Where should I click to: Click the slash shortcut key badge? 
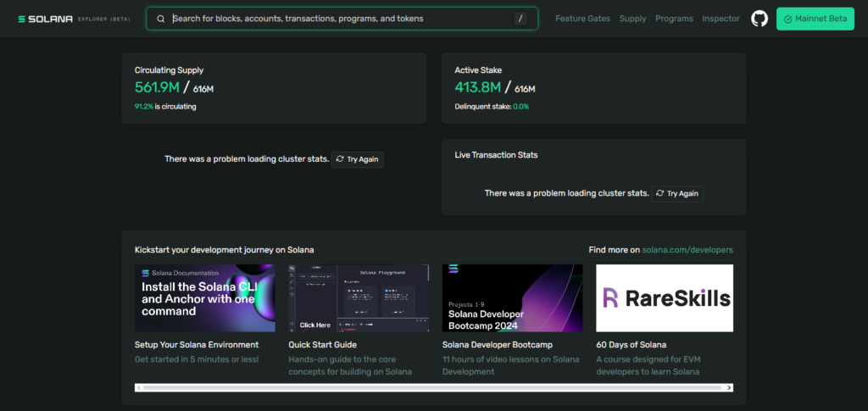pos(520,19)
